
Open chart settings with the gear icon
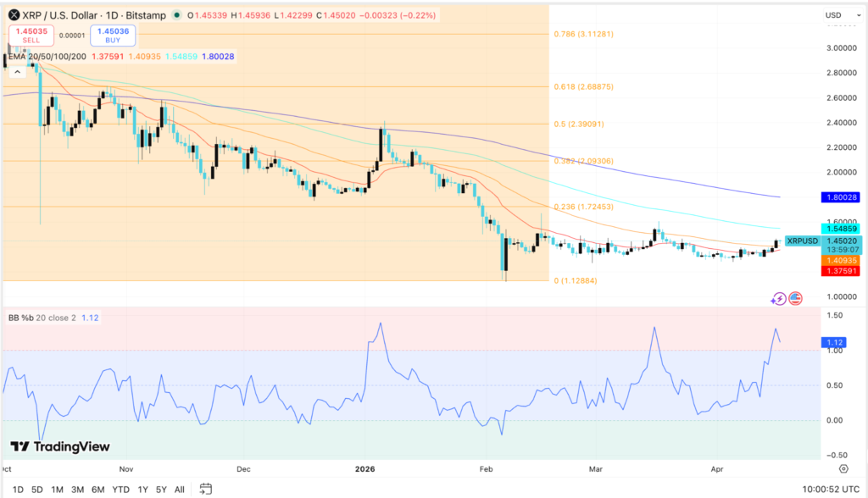pyautogui.click(x=843, y=468)
